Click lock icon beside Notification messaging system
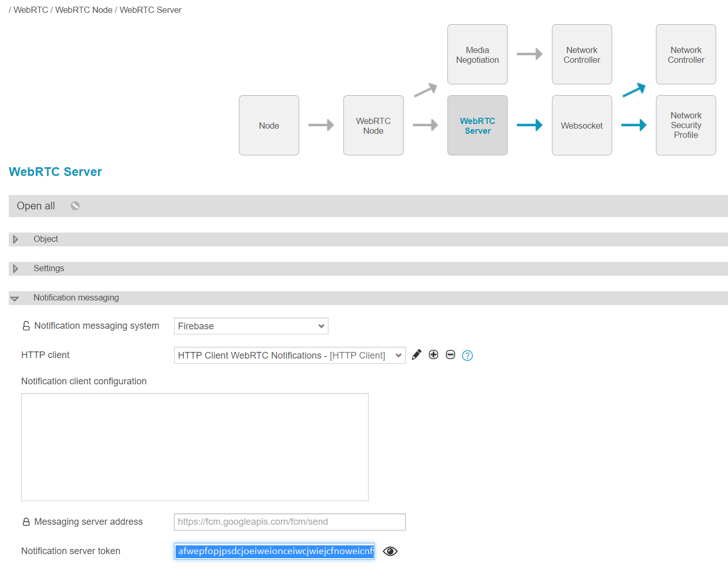728x568 pixels. click(26, 326)
